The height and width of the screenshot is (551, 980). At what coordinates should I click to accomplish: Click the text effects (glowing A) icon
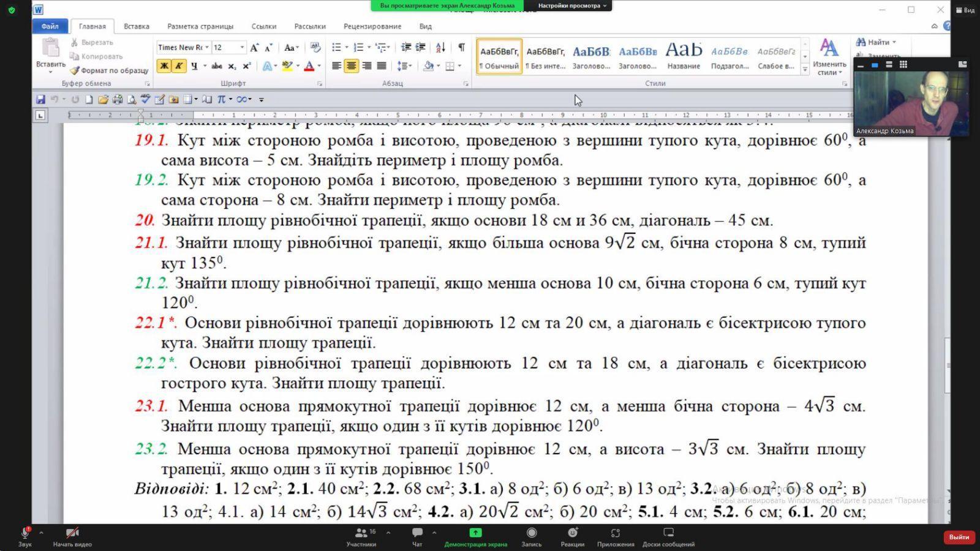[x=267, y=66]
